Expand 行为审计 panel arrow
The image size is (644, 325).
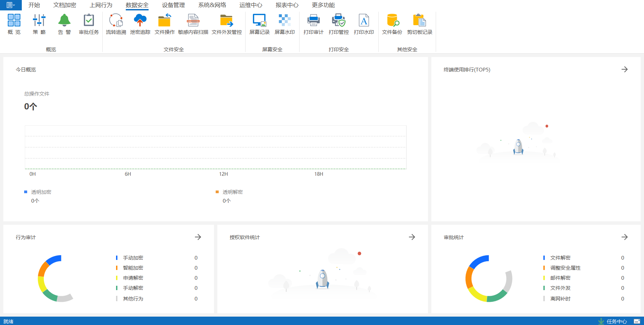[198, 237]
